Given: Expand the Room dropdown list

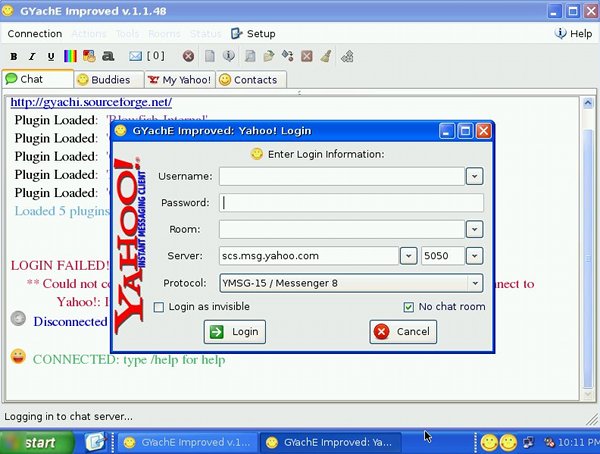Looking at the screenshot, I should pyautogui.click(x=474, y=229).
